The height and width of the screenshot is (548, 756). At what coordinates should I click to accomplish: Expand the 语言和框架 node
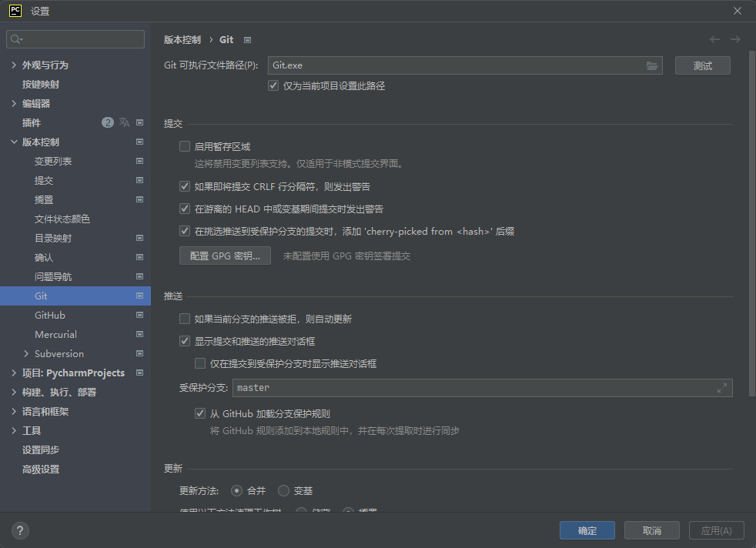[x=14, y=412]
